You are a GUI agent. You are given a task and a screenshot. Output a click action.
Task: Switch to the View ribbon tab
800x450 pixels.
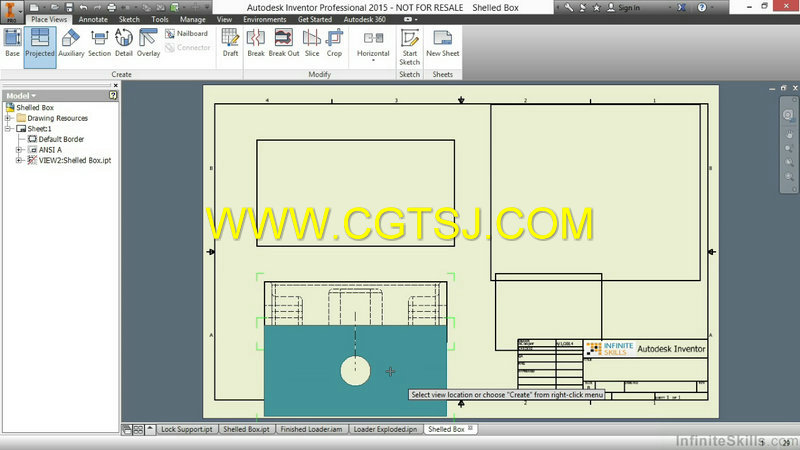224,19
